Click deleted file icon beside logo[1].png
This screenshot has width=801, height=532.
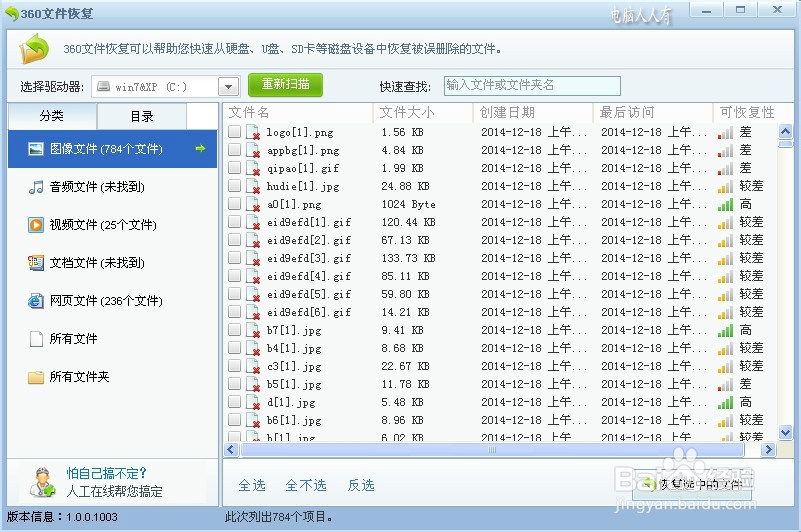(253, 132)
